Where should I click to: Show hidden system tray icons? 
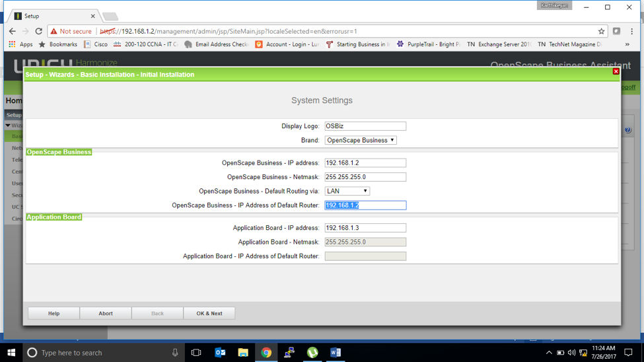(x=549, y=353)
